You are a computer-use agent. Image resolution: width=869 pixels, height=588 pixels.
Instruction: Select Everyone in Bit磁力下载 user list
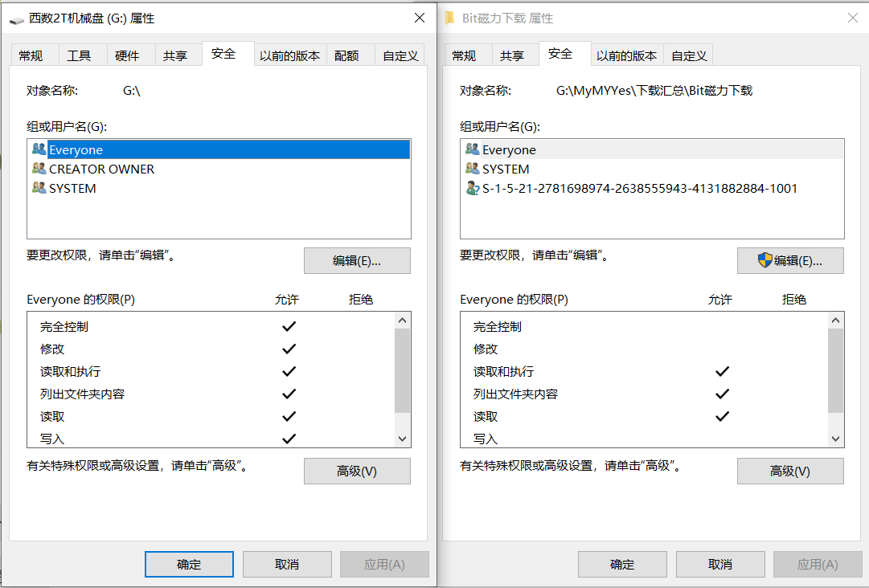click(x=652, y=149)
